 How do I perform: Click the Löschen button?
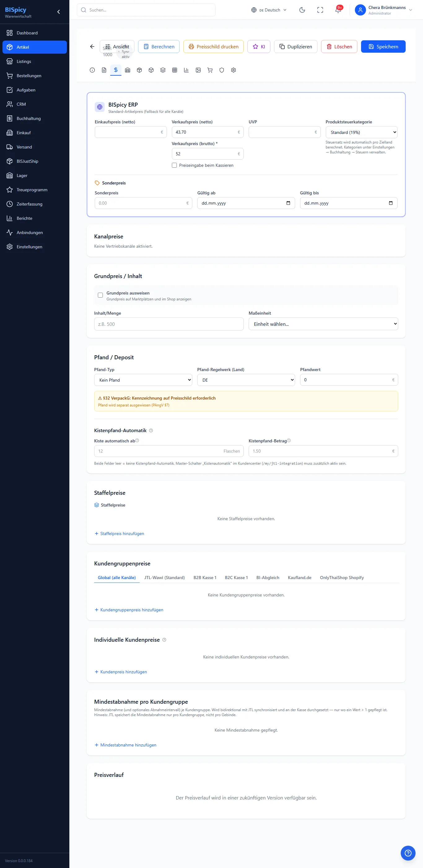tap(339, 46)
